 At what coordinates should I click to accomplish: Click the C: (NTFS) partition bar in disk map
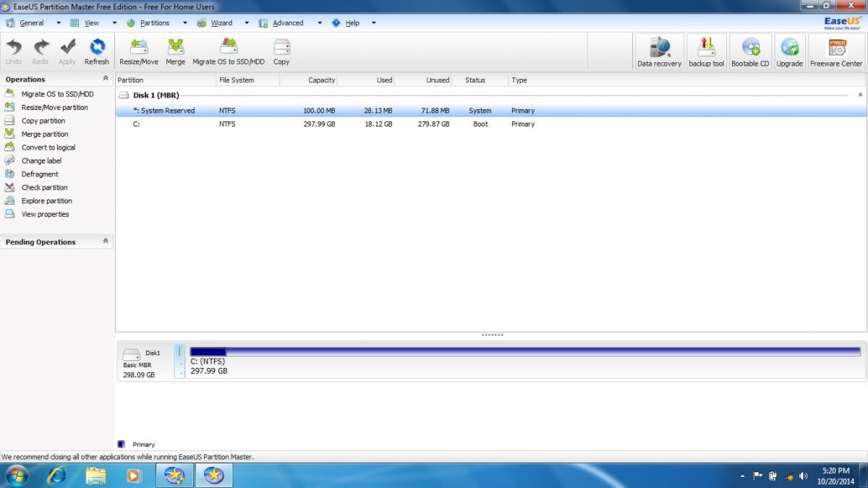(526, 361)
